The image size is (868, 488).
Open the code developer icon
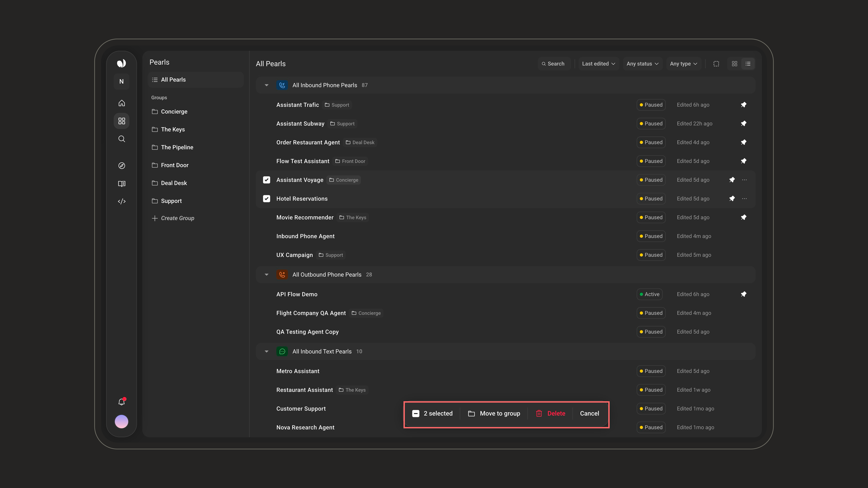(122, 201)
